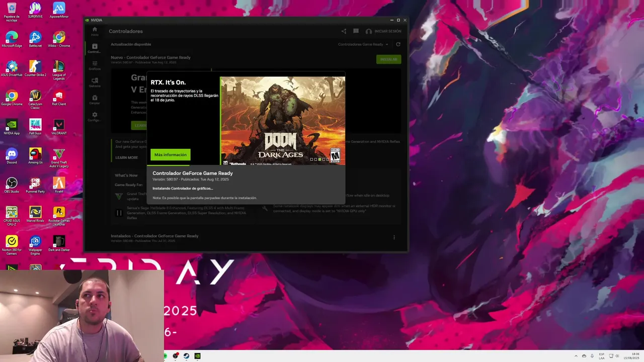644x362 pixels.
Task: Open NVIDIA App desktop shortcut
Action: (x=12, y=127)
